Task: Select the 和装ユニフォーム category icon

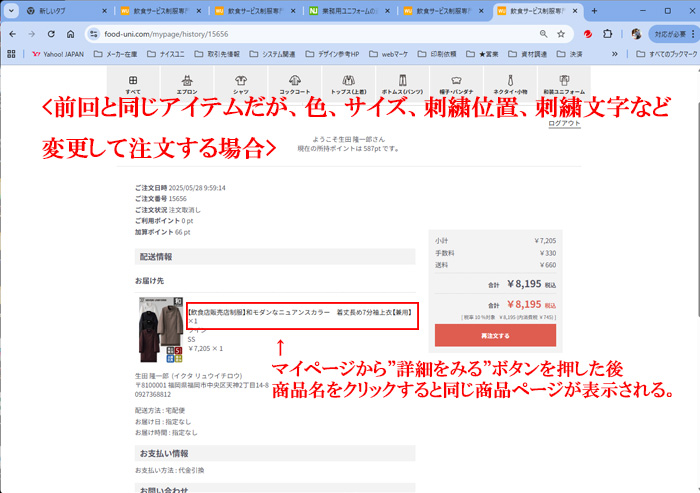Action: [x=562, y=82]
